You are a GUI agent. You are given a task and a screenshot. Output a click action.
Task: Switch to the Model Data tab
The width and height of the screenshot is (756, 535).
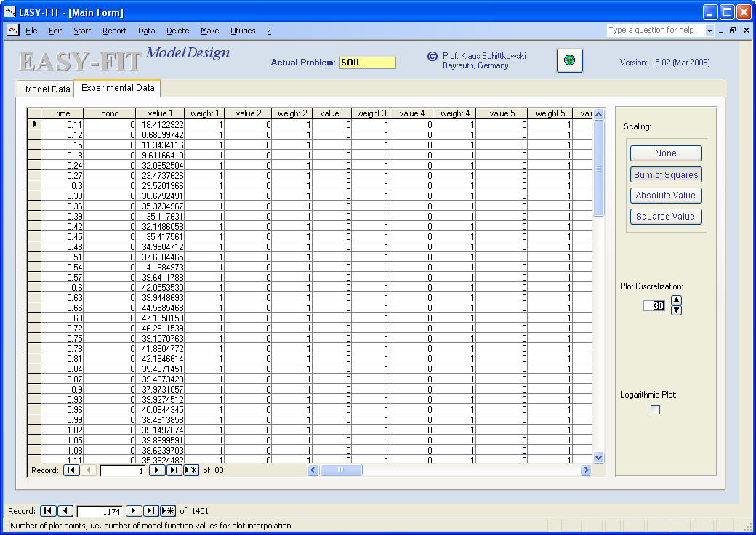47,89
